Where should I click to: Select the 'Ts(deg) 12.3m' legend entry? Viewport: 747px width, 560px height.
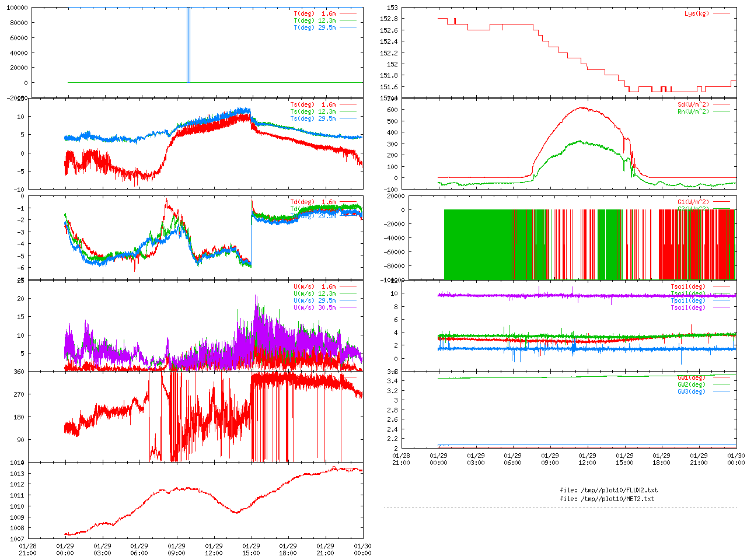click(x=313, y=111)
